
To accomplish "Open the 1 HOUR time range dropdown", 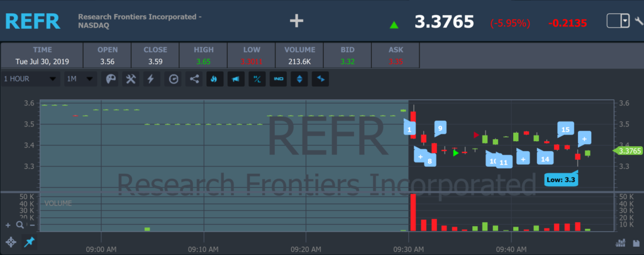I will pyautogui.click(x=30, y=79).
